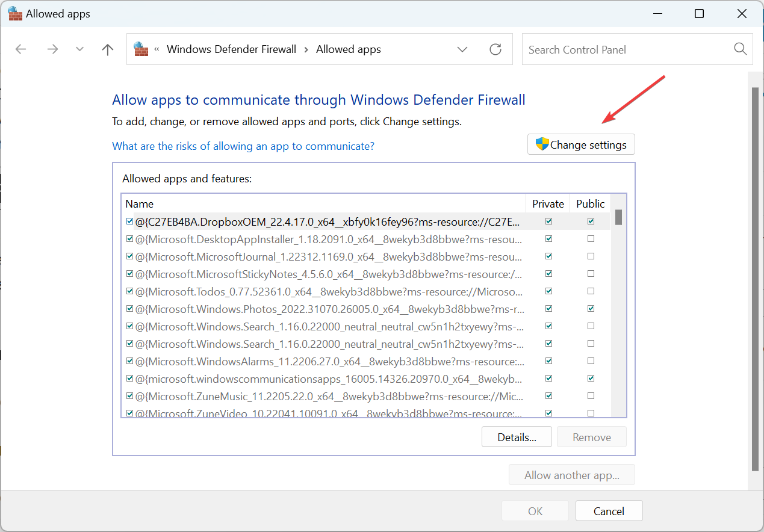Toggle the WindowsAlarms app checkbox
Viewport: 764px width, 532px height.
(x=129, y=361)
